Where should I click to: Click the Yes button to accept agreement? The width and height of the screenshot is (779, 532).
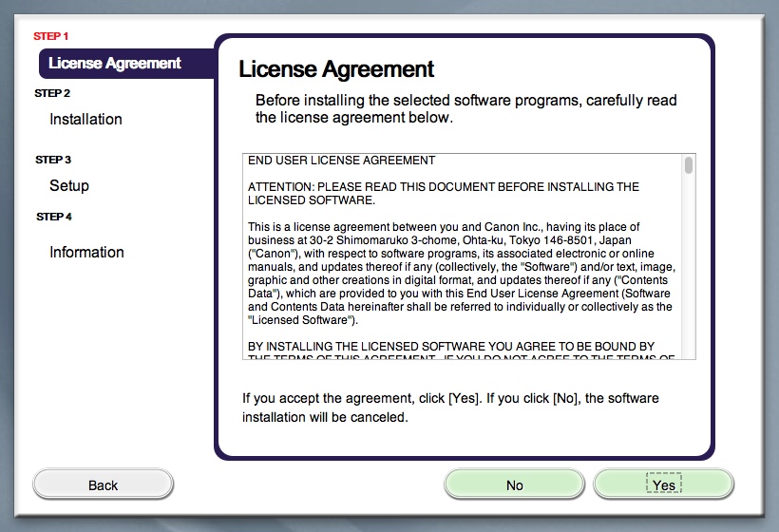[x=663, y=484]
